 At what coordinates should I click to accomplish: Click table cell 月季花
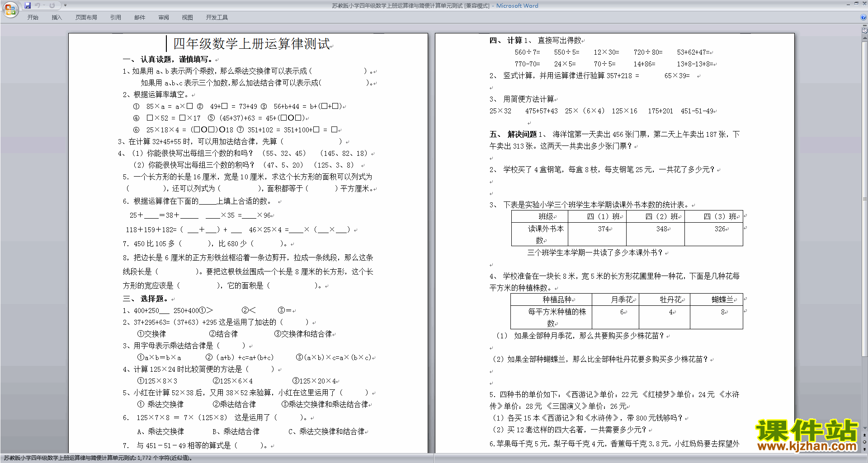coord(615,299)
